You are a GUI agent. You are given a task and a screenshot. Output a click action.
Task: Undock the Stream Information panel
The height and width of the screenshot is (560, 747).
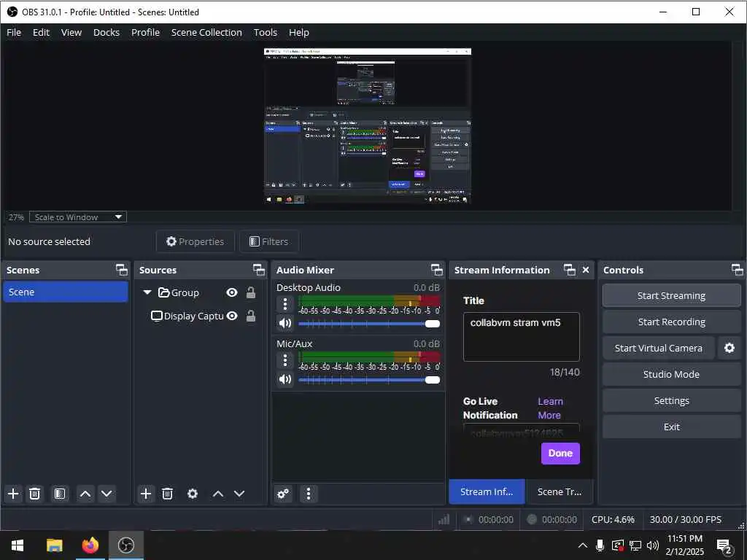(x=570, y=270)
